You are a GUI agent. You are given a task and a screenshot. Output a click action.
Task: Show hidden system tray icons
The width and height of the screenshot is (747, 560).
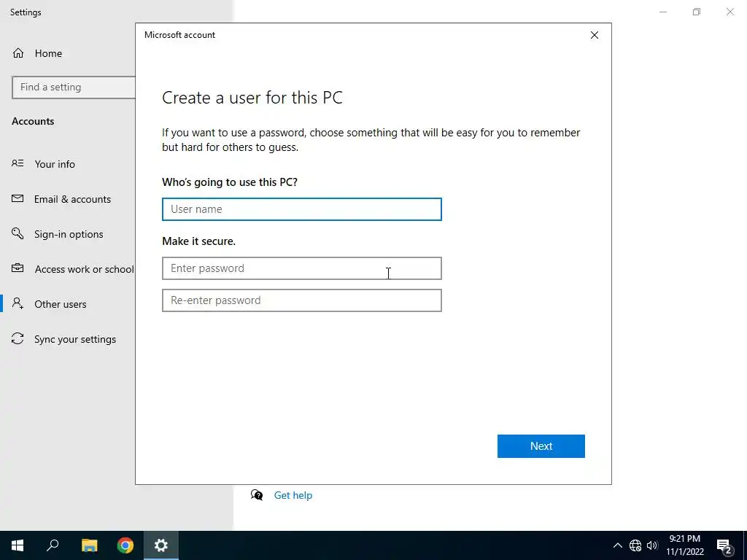[x=617, y=545]
